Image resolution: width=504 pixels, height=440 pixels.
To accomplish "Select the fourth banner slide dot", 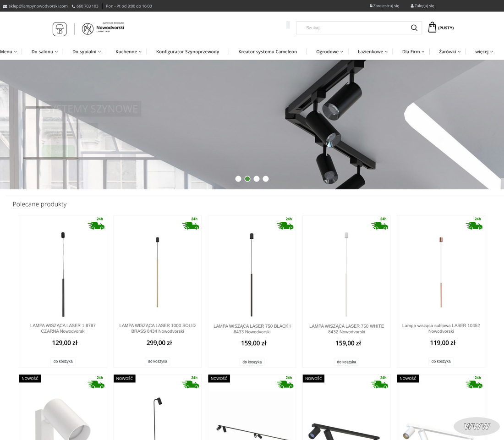I will (x=265, y=179).
